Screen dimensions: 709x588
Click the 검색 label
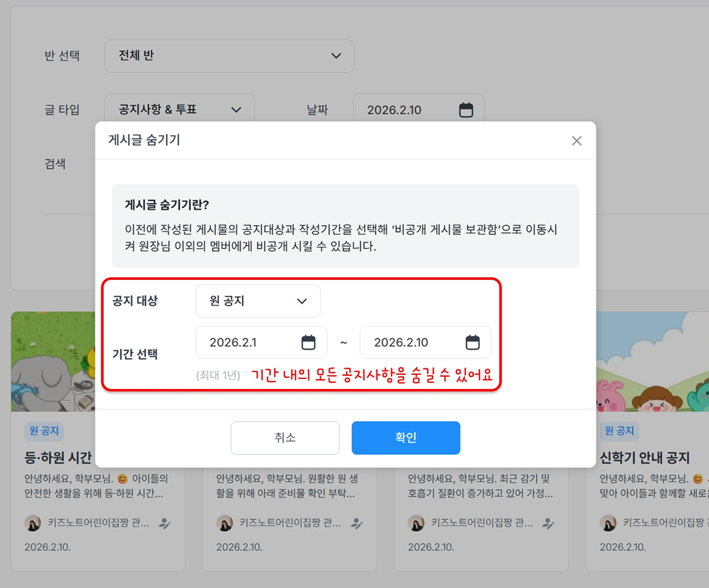55,164
